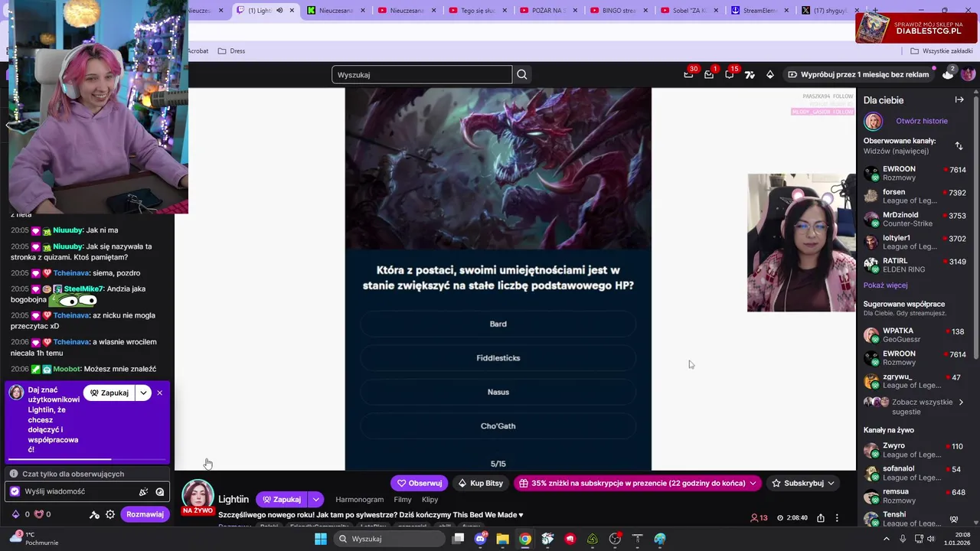This screenshot has height=551, width=980.
Task: Click the Bits diamond balance icon under chat
Action: 15,514
